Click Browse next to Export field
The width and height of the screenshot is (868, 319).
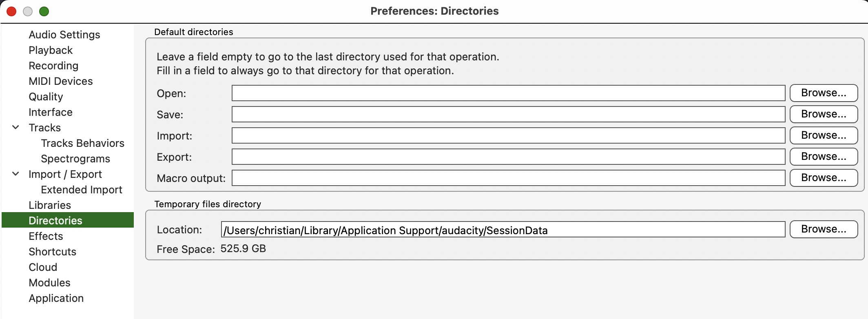coord(823,157)
